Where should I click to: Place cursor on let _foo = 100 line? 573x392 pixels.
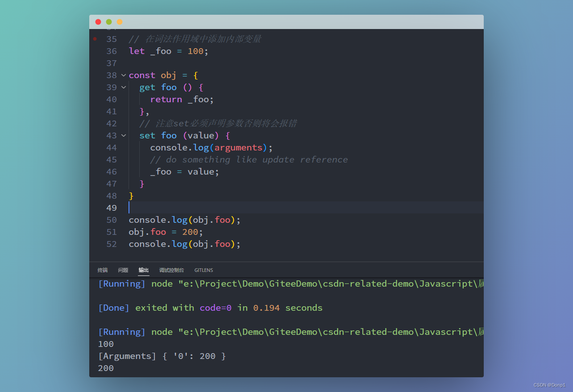169,51
